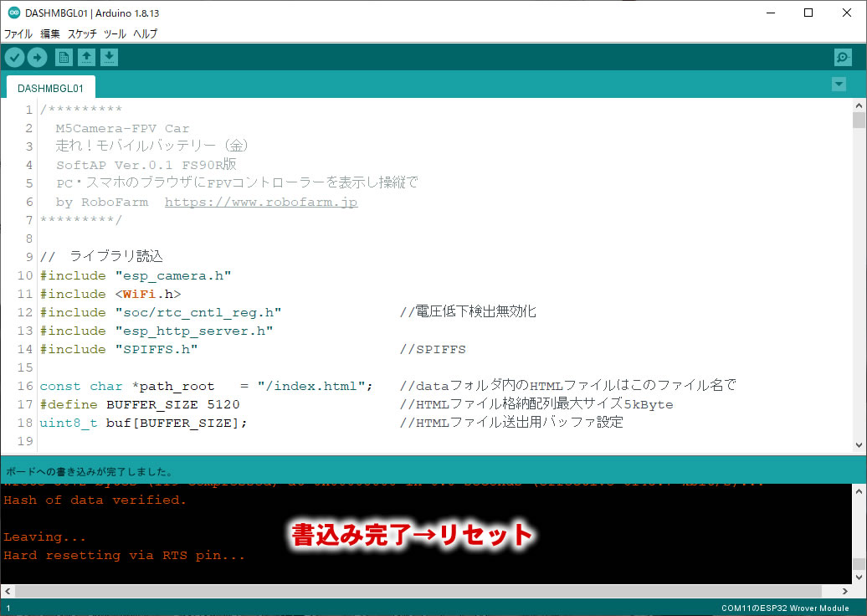Close the Arduino window
Viewport: 867px width, 616px height.
tap(847, 13)
